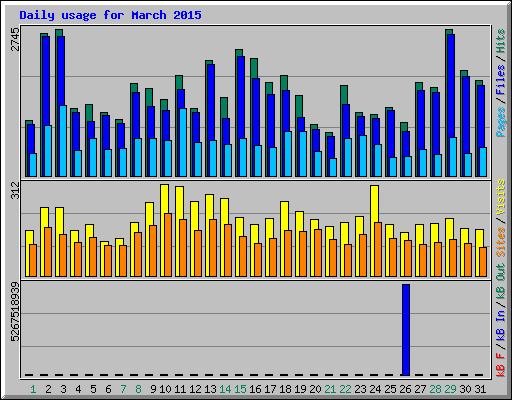Click the orange sites bar for day 24

(x=378, y=249)
